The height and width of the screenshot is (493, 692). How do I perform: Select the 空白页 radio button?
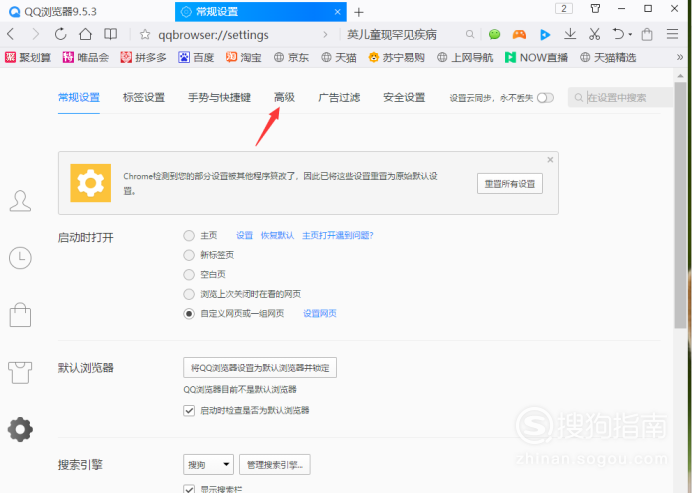click(x=189, y=275)
